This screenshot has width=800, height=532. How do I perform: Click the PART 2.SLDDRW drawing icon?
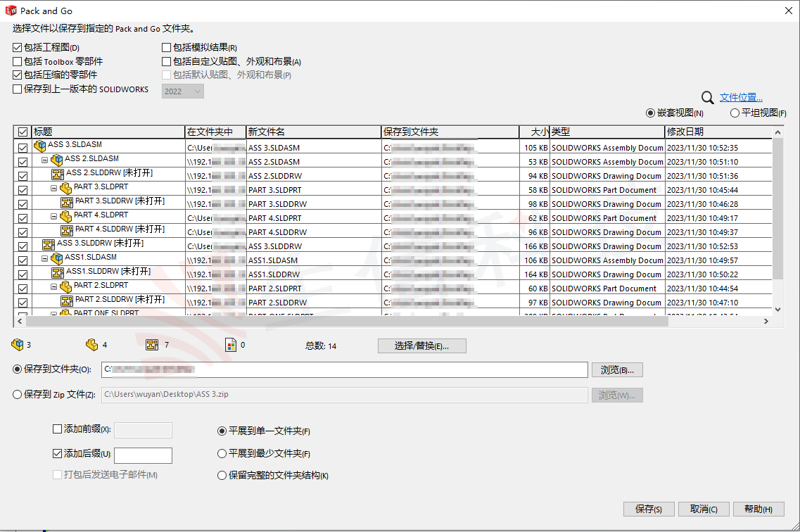pyautogui.click(x=67, y=301)
